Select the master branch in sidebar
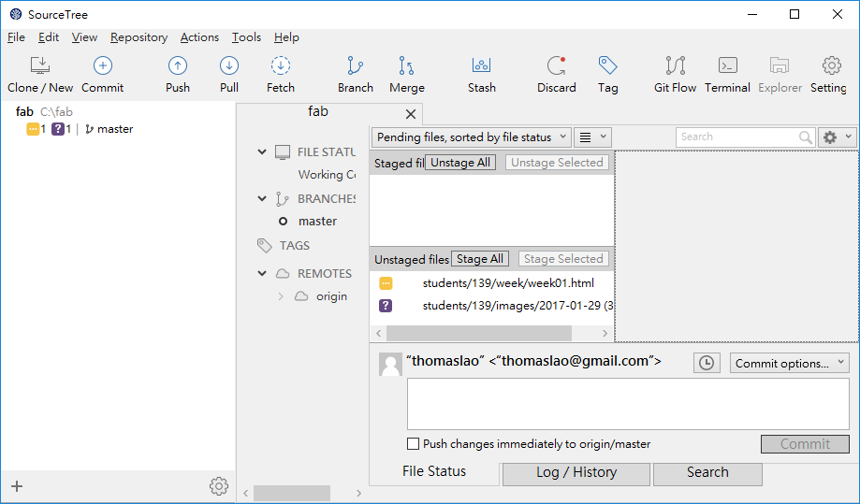This screenshot has width=860, height=504. 317,222
